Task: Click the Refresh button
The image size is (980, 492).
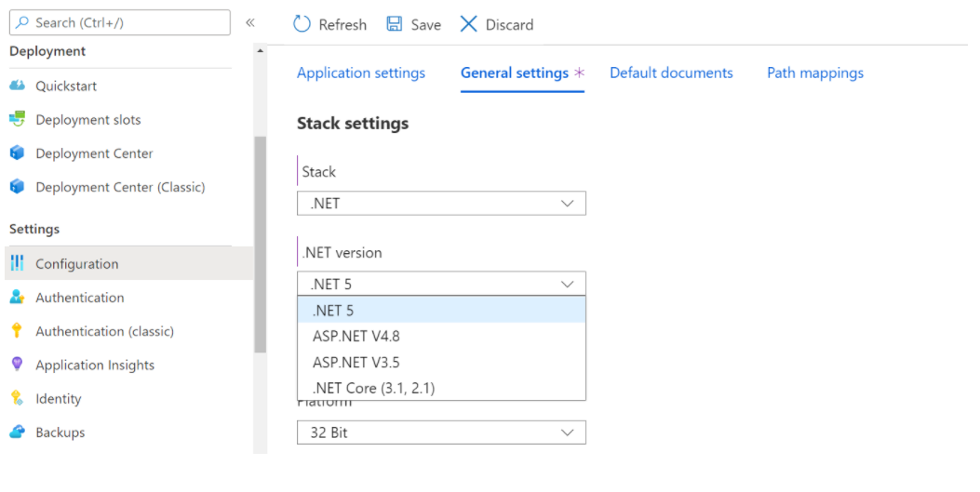Action: click(329, 25)
